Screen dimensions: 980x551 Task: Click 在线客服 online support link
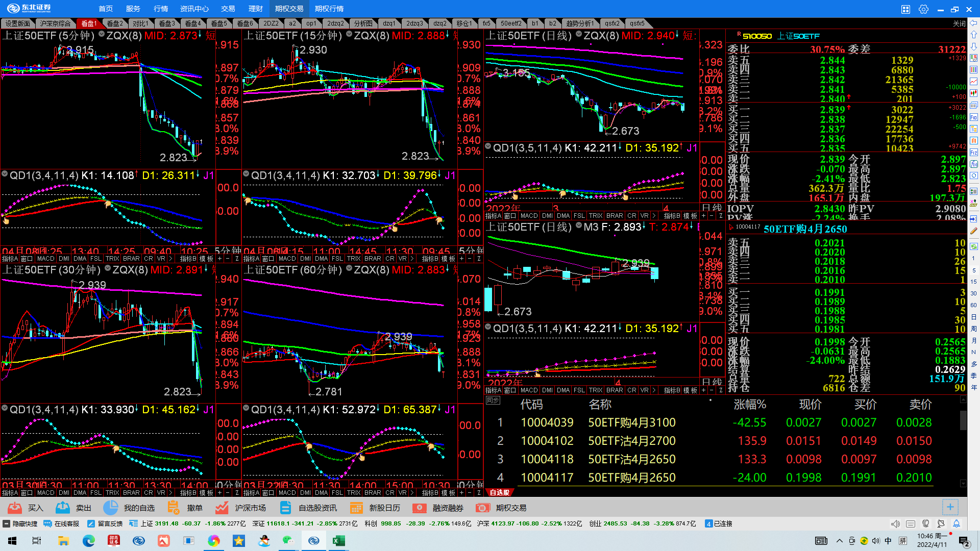(x=62, y=523)
